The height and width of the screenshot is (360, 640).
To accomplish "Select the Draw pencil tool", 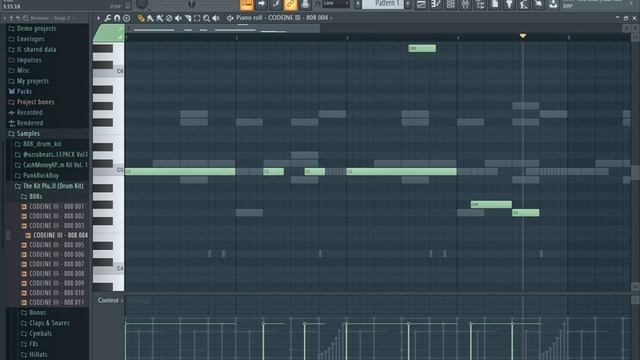I will (x=141, y=18).
